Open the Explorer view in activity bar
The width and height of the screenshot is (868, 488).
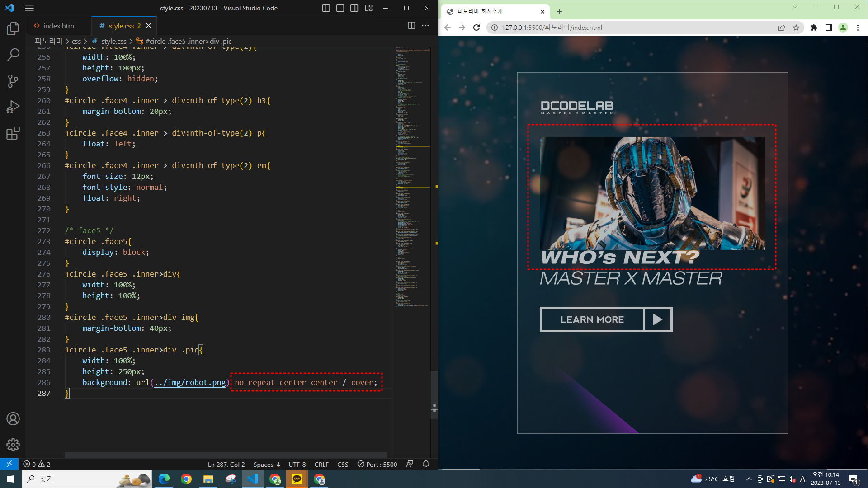(13, 29)
